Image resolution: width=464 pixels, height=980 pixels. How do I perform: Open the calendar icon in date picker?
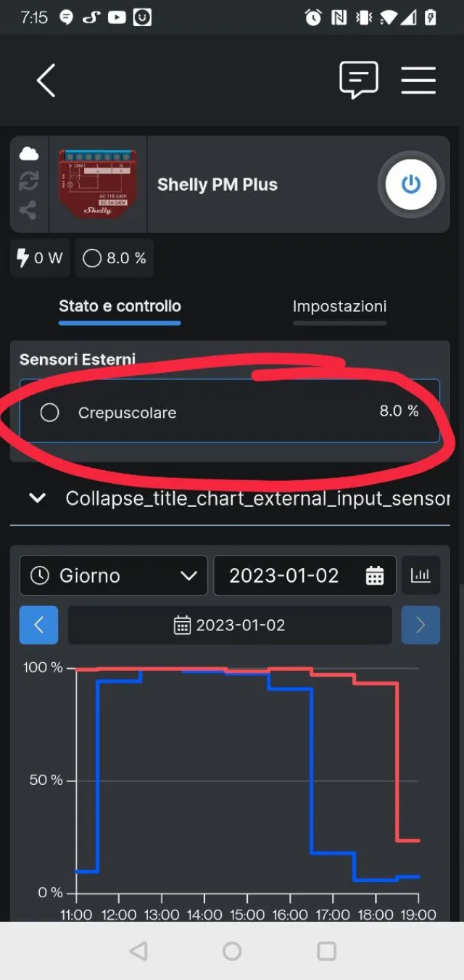coord(374,575)
